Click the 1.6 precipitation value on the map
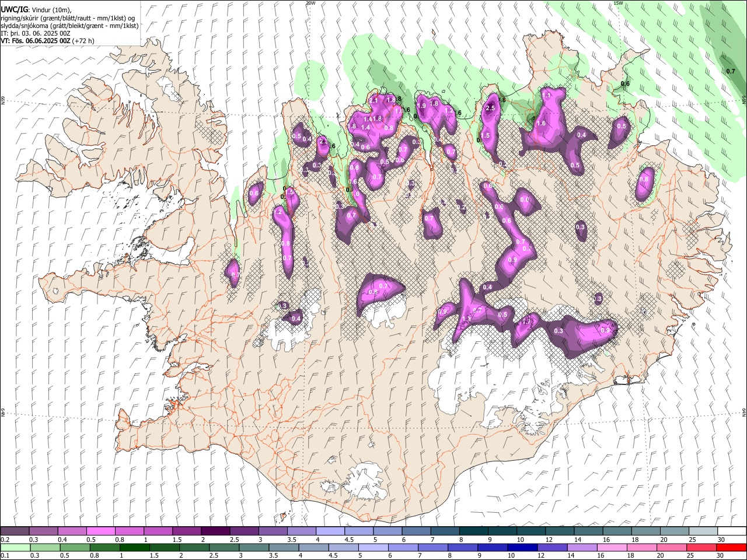The image size is (747, 560). tap(541, 124)
